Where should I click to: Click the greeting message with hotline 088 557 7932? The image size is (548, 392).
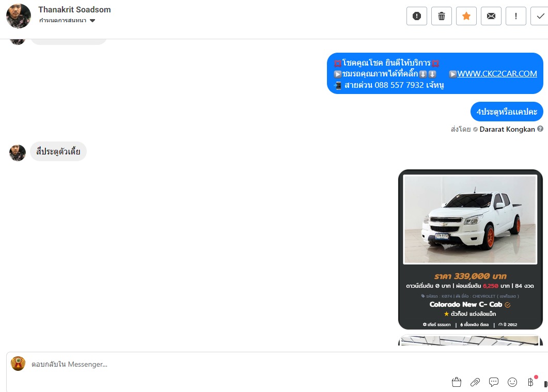point(435,73)
